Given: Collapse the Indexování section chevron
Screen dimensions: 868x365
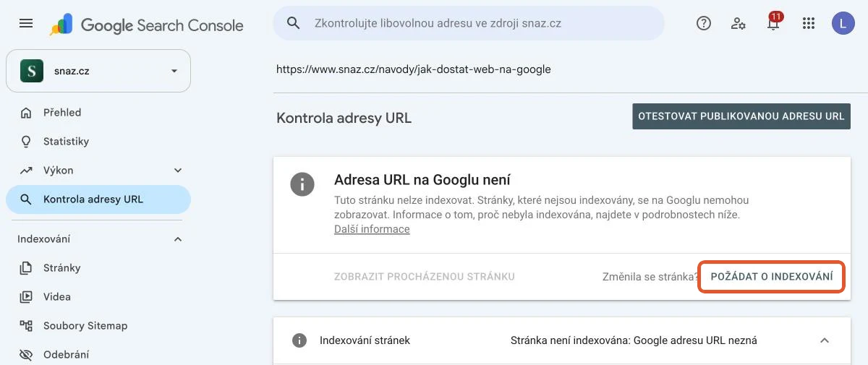Looking at the screenshot, I should (178, 239).
